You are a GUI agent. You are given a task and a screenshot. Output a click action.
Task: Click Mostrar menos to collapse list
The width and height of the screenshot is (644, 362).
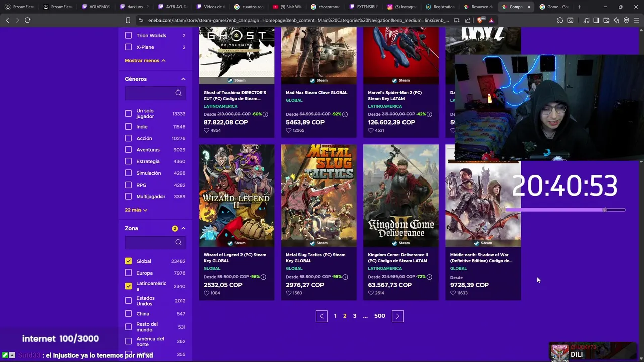click(x=145, y=60)
